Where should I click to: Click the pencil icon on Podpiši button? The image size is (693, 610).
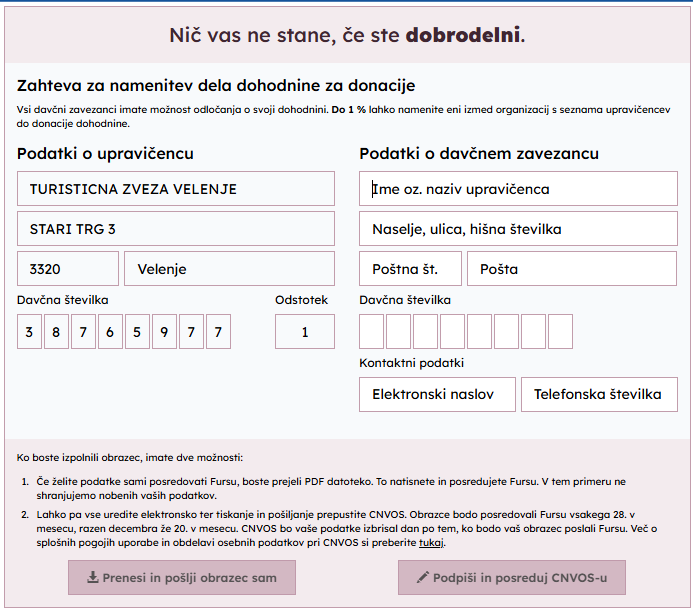pos(422,577)
